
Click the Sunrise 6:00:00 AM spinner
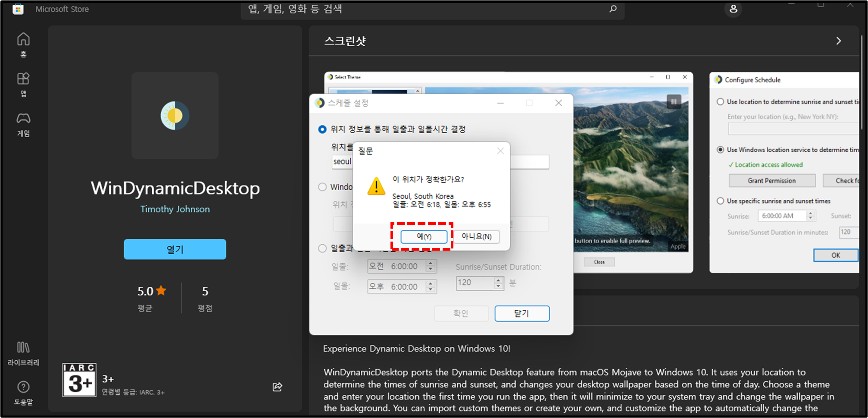pyautogui.click(x=811, y=215)
